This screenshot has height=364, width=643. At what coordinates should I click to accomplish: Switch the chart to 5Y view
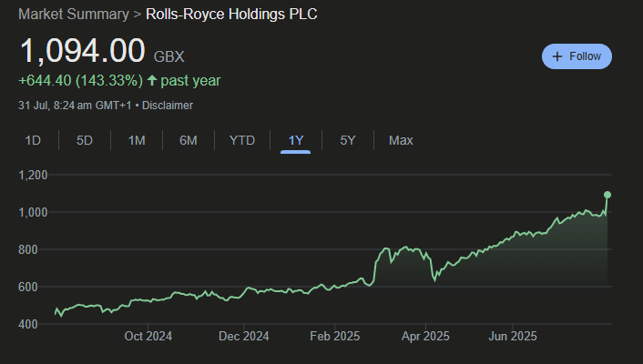(348, 140)
